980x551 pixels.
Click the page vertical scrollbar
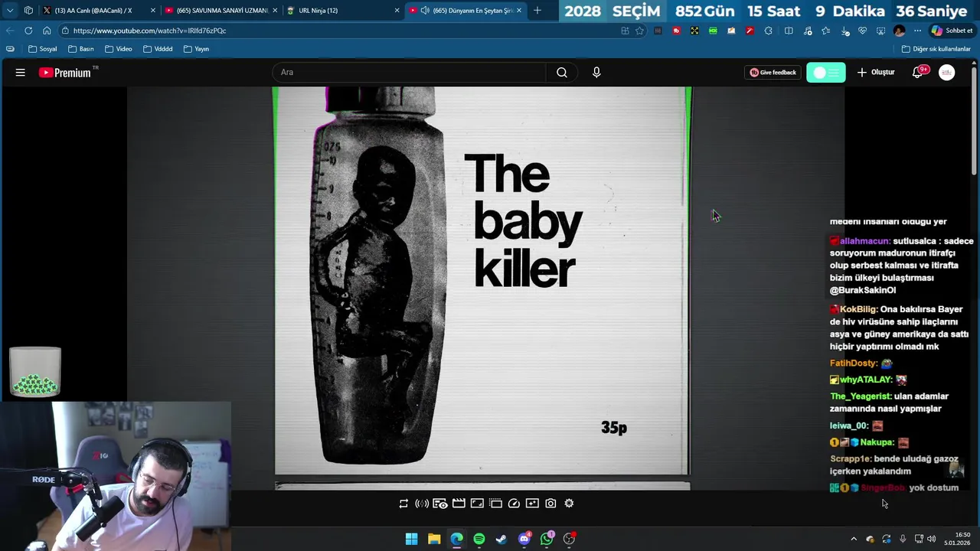click(975, 122)
